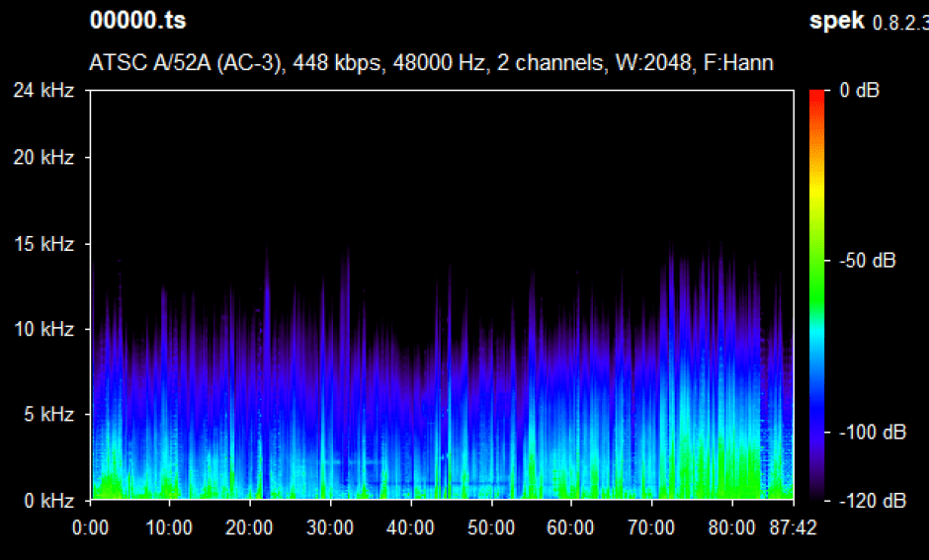Click the 20 kHz frequency axis label
This screenshot has width=929, height=560.
43,158
